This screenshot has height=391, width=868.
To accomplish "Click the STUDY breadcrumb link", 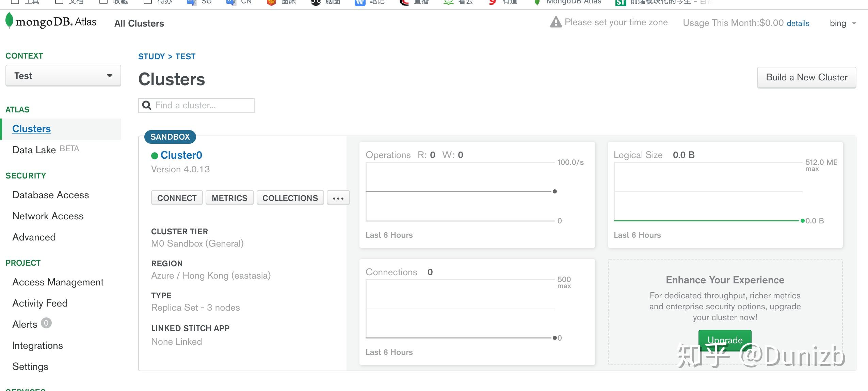I will click(x=151, y=57).
